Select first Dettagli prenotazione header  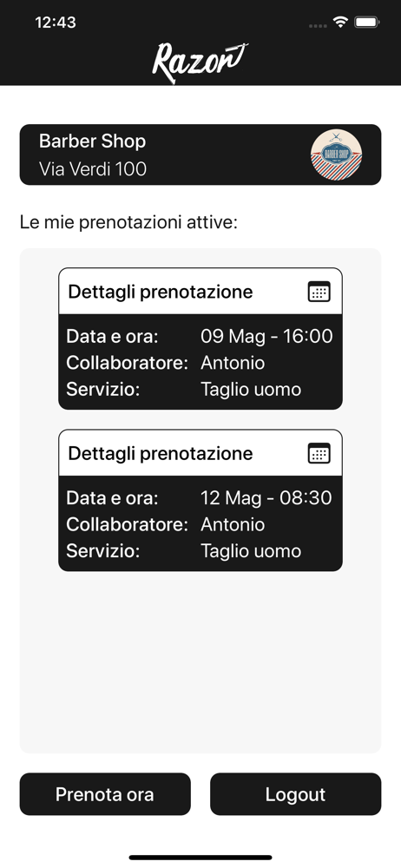(200, 292)
